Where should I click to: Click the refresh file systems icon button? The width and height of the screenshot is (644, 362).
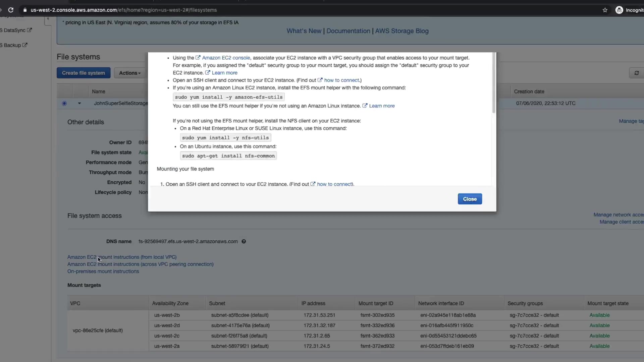click(x=636, y=73)
